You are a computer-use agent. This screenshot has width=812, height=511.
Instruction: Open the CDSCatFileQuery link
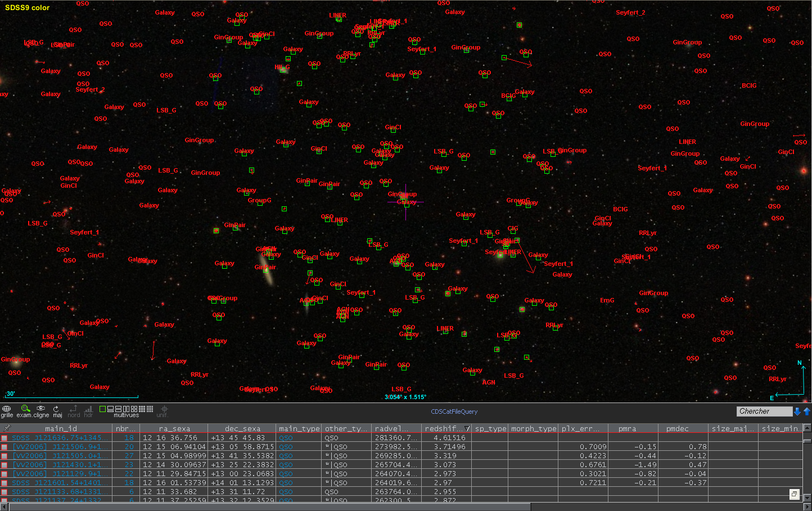click(x=454, y=411)
